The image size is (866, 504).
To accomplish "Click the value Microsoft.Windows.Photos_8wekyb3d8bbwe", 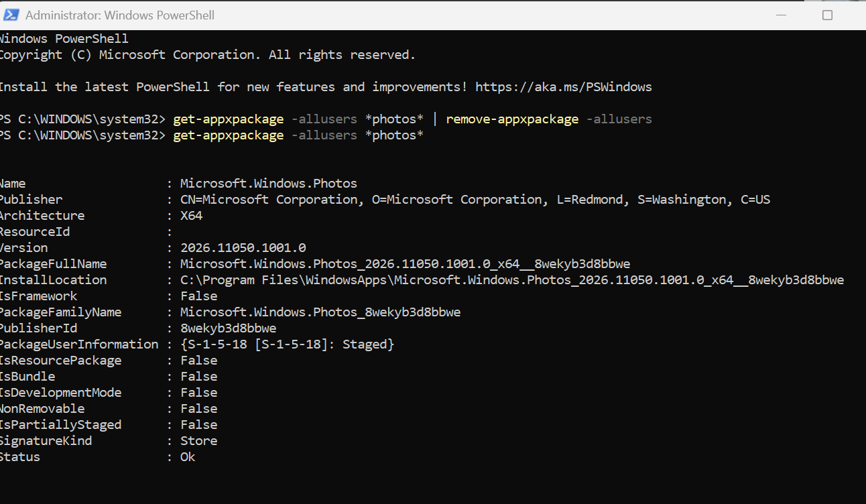I will click(x=320, y=312).
